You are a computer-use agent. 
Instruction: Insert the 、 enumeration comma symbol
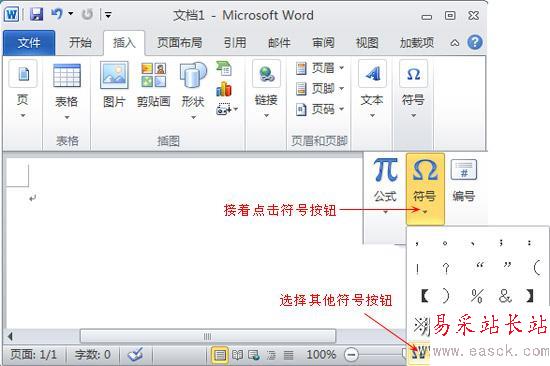[473, 243]
